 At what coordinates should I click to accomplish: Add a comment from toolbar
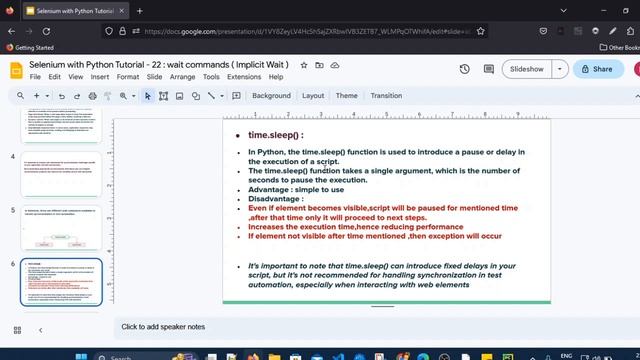(236, 96)
